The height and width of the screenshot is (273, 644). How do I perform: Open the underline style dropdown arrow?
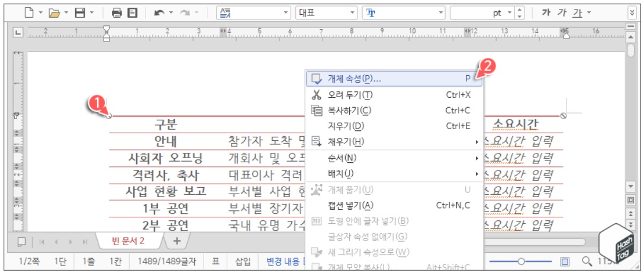589,13
